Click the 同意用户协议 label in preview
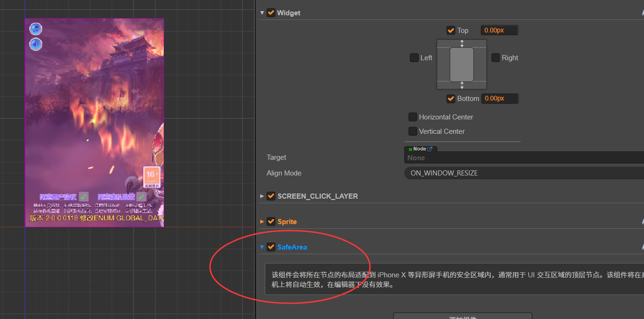The width and height of the screenshot is (644, 319). (58, 197)
